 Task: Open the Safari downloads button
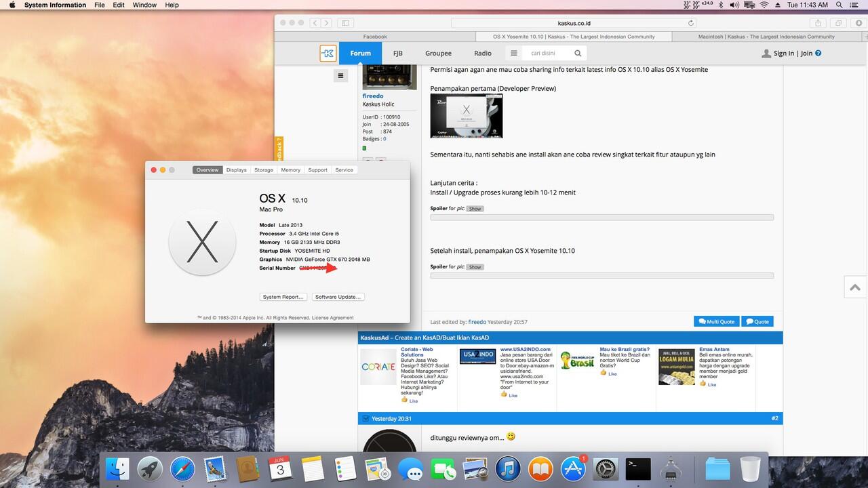pos(859,23)
